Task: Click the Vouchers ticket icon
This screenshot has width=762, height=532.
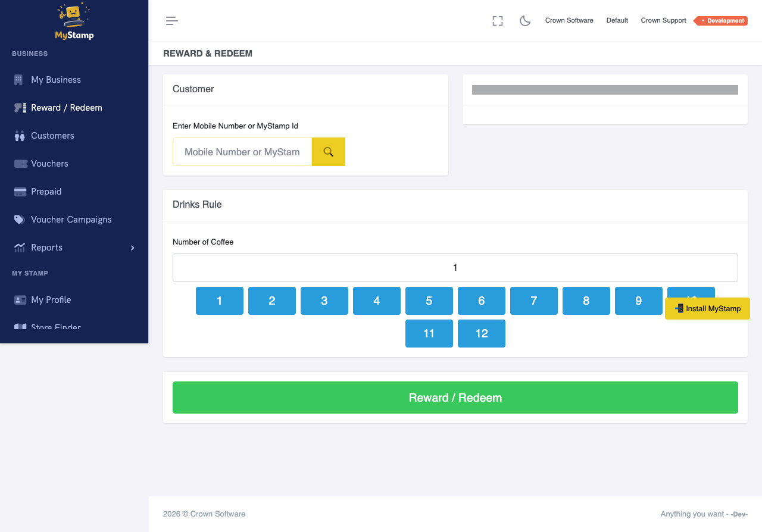Action: click(x=21, y=164)
